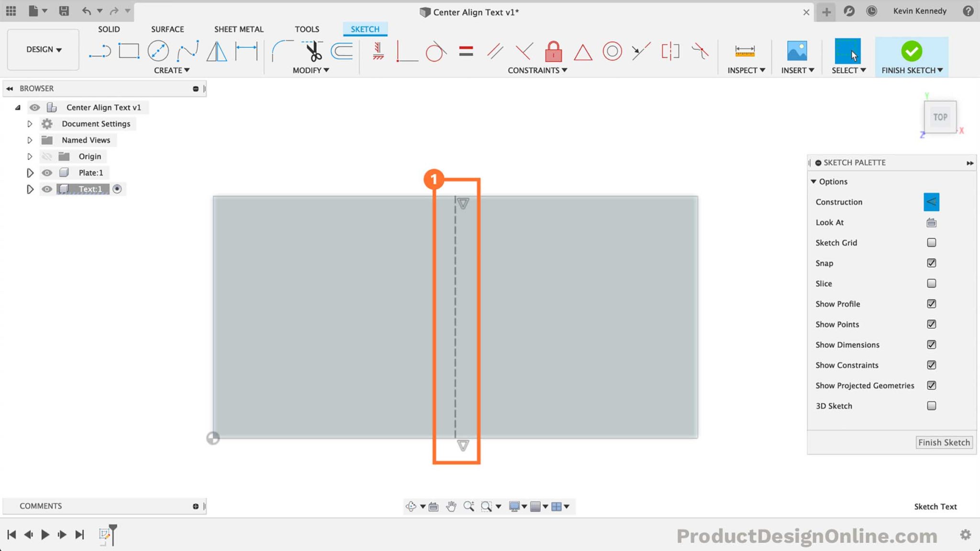Apply the Fix/UnFix lock constraint
The image size is (980, 551).
554,52
